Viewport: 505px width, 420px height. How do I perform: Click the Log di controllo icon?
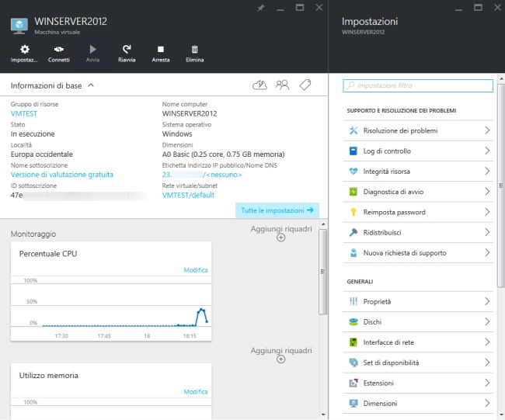pyautogui.click(x=353, y=151)
